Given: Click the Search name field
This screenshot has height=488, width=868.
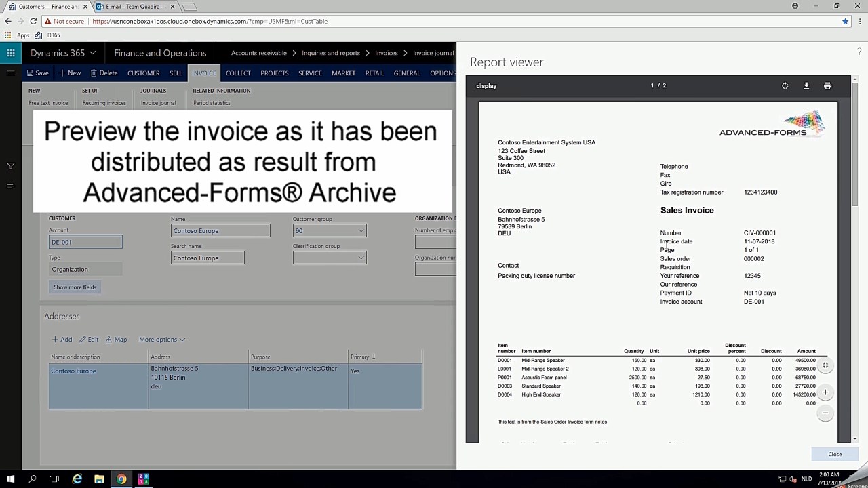Looking at the screenshot, I should point(208,258).
